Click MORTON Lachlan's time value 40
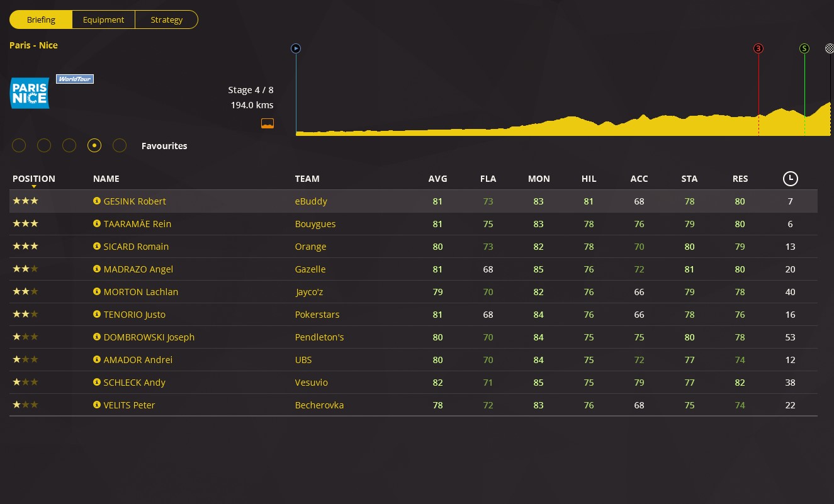Screen dimensions: 834x504 coord(790,292)
